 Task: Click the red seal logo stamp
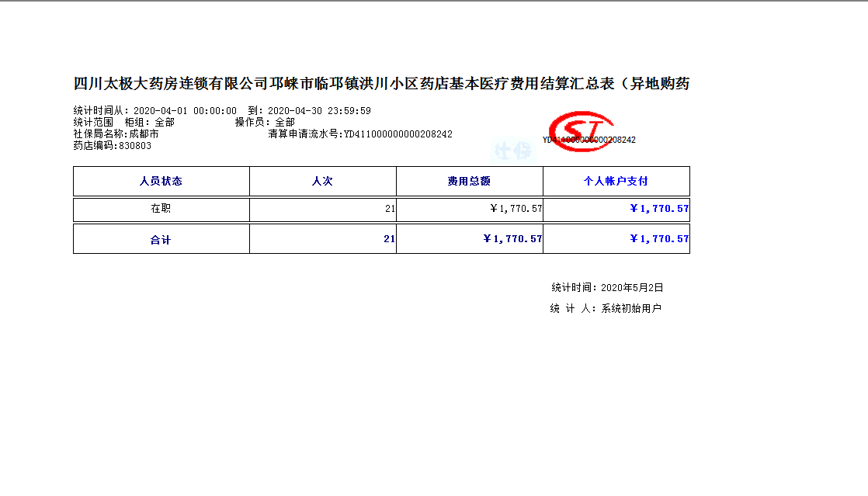coord(582,131)
